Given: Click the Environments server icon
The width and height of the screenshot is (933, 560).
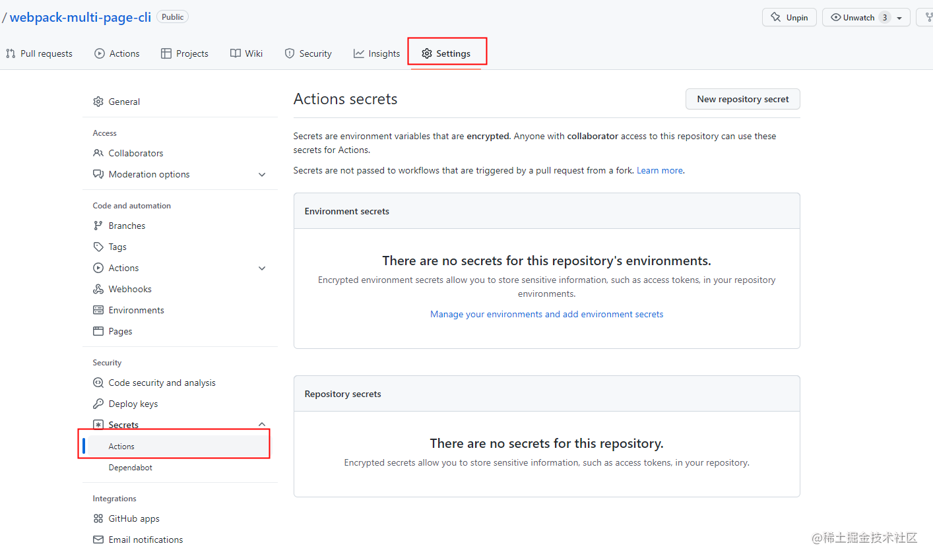Looking at the screenshot, I should (98, 310).
